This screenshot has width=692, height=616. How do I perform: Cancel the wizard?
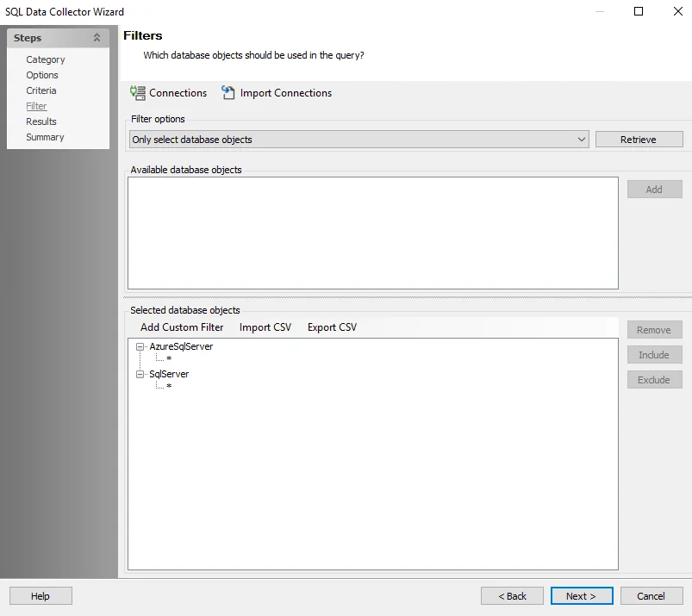point(651,596)
